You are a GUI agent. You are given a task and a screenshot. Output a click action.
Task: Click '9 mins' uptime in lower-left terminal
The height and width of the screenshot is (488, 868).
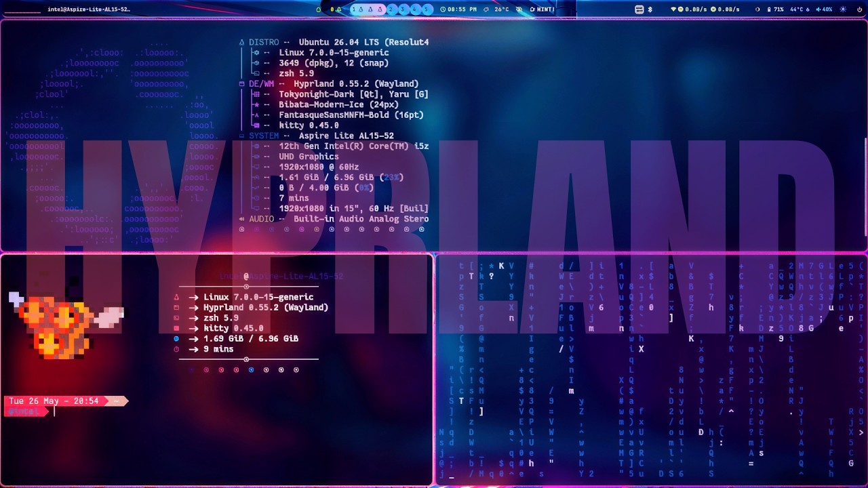[x=218, y=349]
